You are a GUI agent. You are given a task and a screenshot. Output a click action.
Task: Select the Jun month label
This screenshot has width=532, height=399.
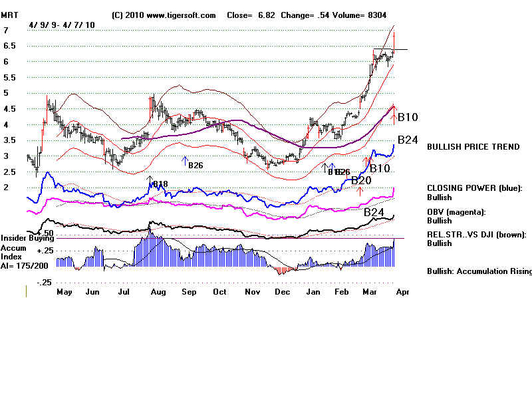[92, 292]
